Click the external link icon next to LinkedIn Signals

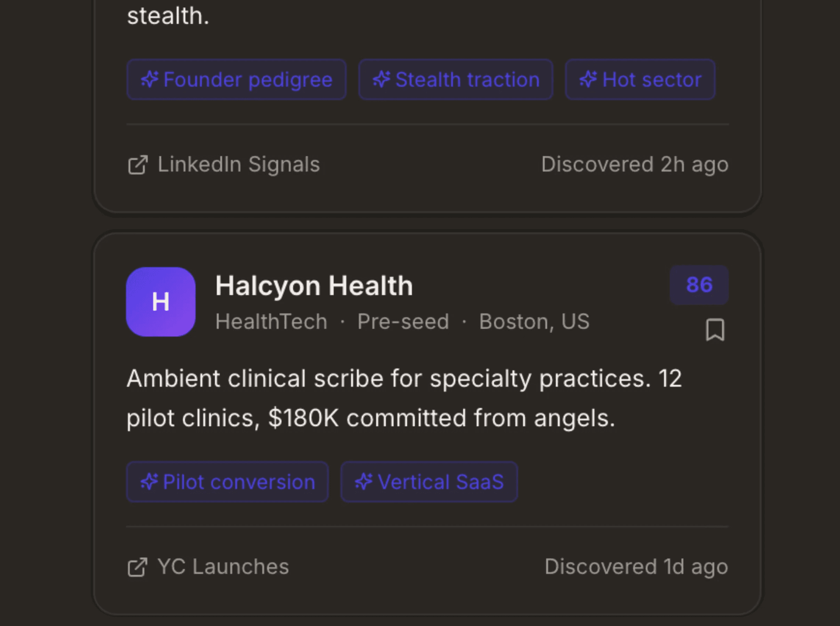138,164
